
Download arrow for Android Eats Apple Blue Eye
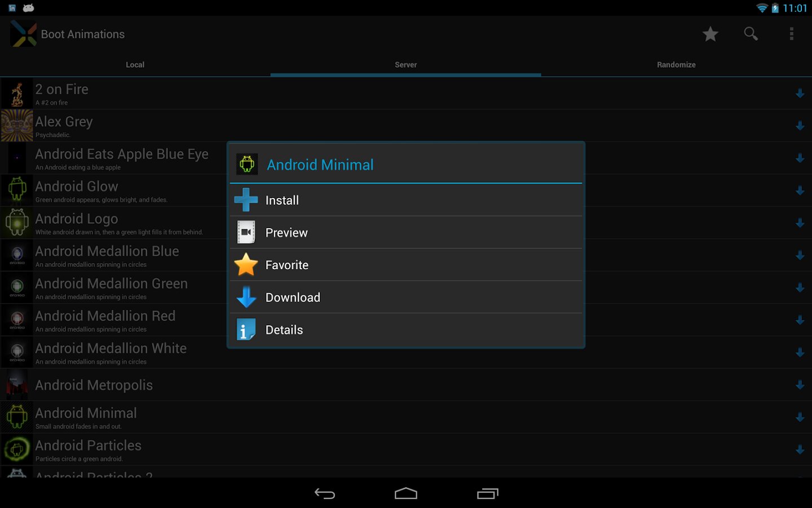pos(800,158)
